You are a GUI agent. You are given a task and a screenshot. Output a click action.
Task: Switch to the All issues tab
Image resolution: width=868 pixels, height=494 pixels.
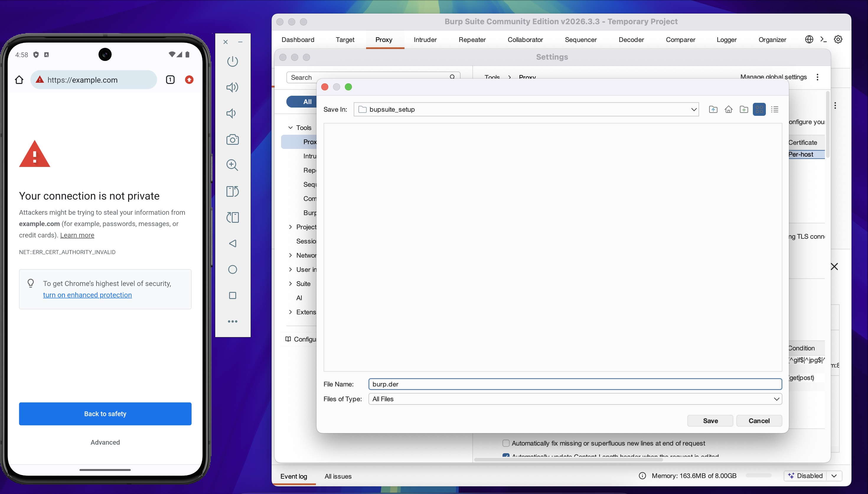click(338, 476)
